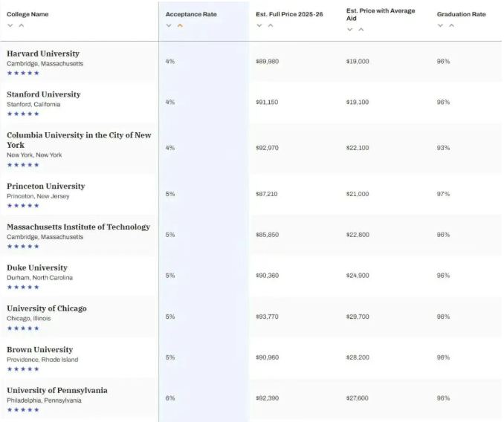Select MIT's $22,800 aid price
The width and height of the screenshot is (504, 422).
click(x=358, y=235)
